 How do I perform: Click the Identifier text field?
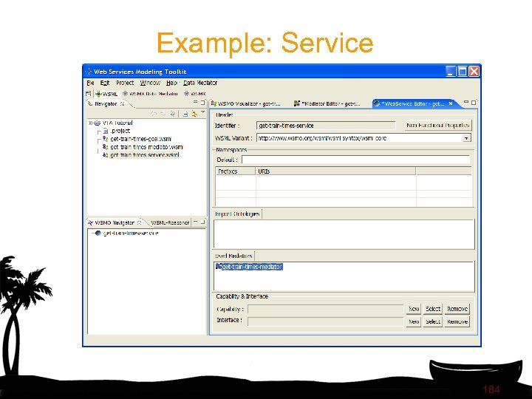pyautogui.click(x=326, y=126)
